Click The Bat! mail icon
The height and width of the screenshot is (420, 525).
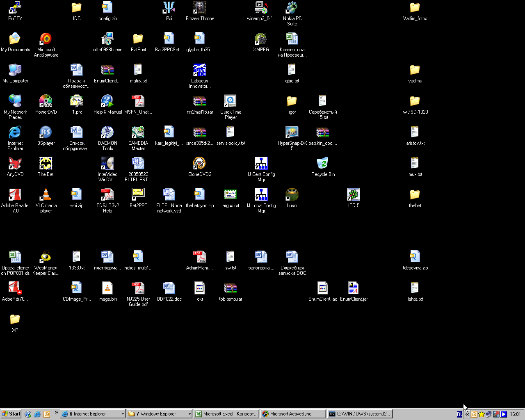[x=46, y=164]
